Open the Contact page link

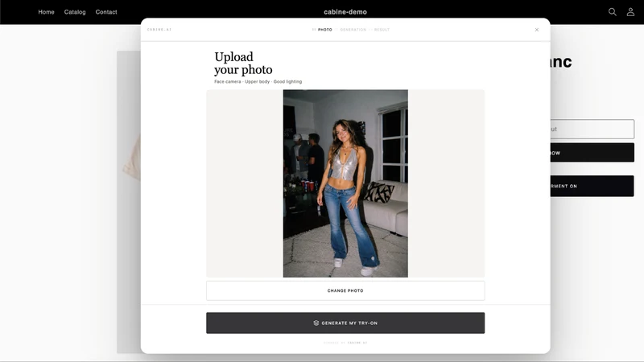coord(106,12)
